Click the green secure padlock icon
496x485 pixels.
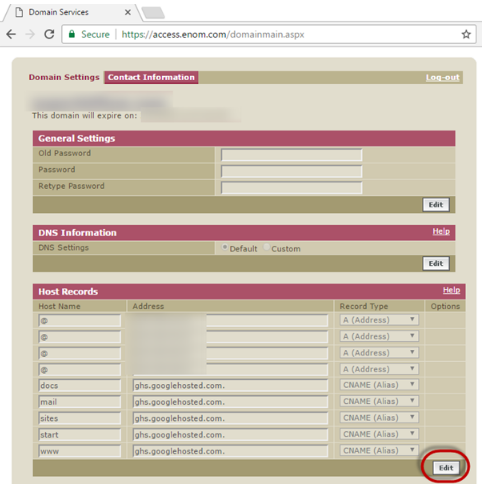tap(72, 34)
